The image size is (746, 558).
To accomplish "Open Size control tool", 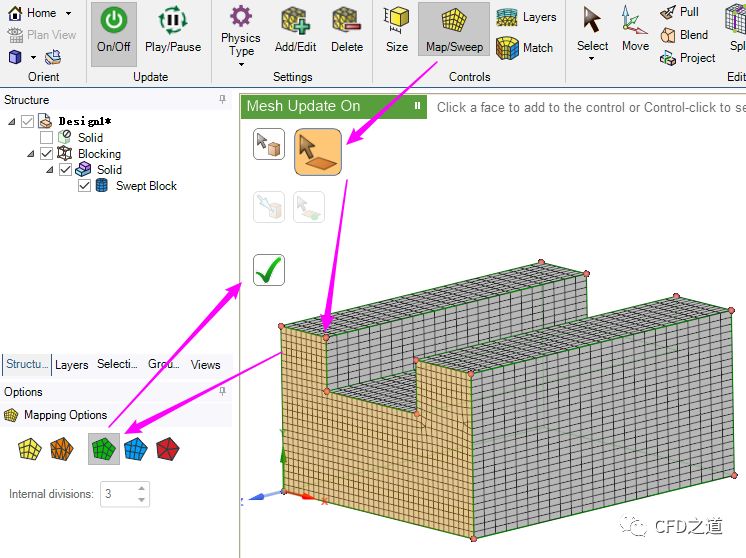I will click(397, 31).
